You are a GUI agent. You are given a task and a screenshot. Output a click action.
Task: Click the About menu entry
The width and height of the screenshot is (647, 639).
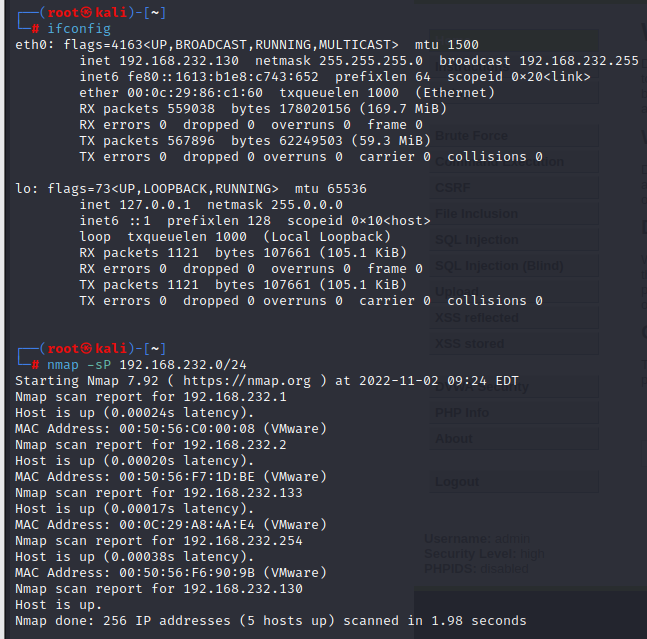point(454,438)
